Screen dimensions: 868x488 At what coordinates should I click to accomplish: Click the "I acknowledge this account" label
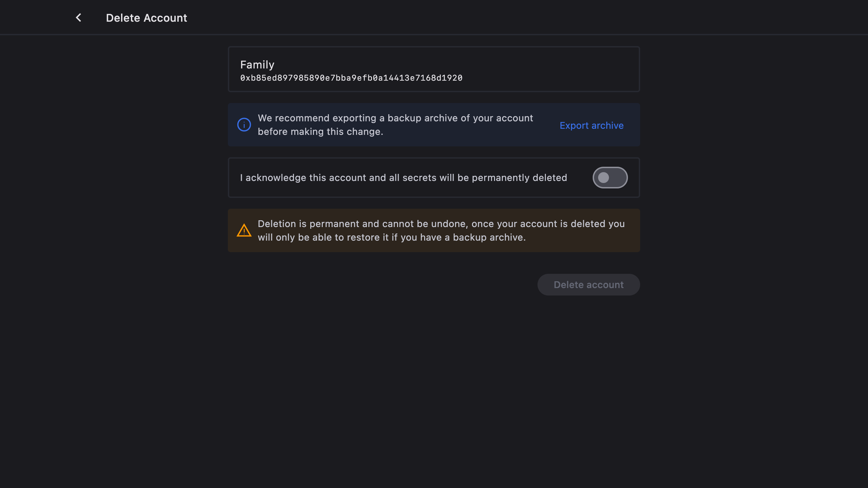(x=403, y=178)
